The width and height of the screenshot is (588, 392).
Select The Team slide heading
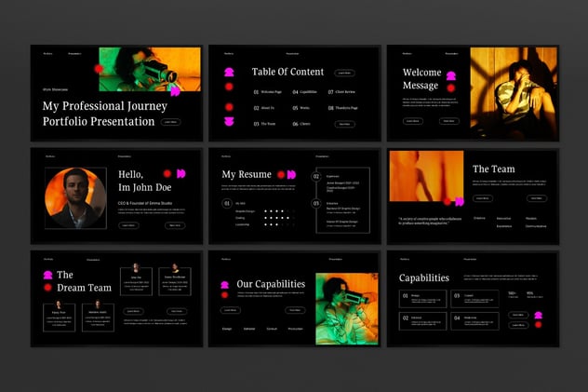click(x=493, y=169)
